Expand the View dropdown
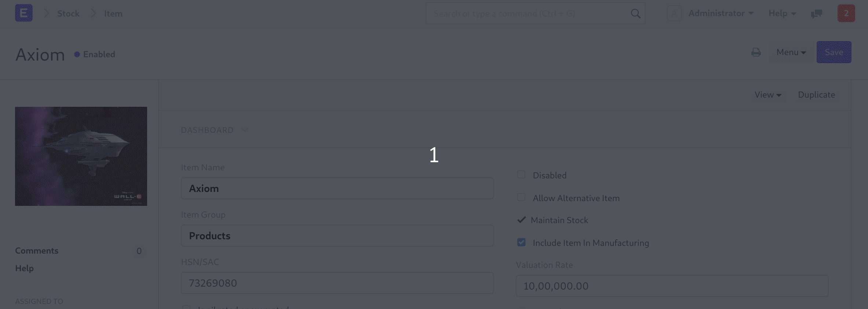 coord(767,95)
